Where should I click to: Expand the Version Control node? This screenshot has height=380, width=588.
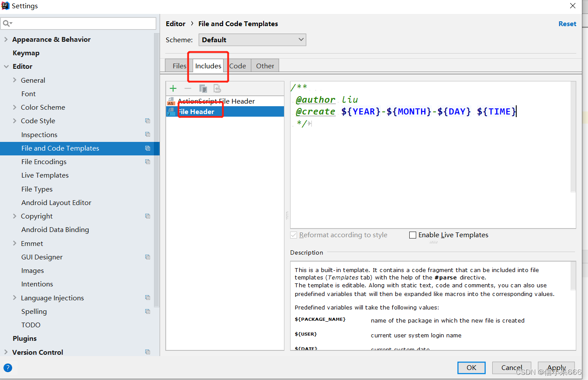tap(6, 352)
